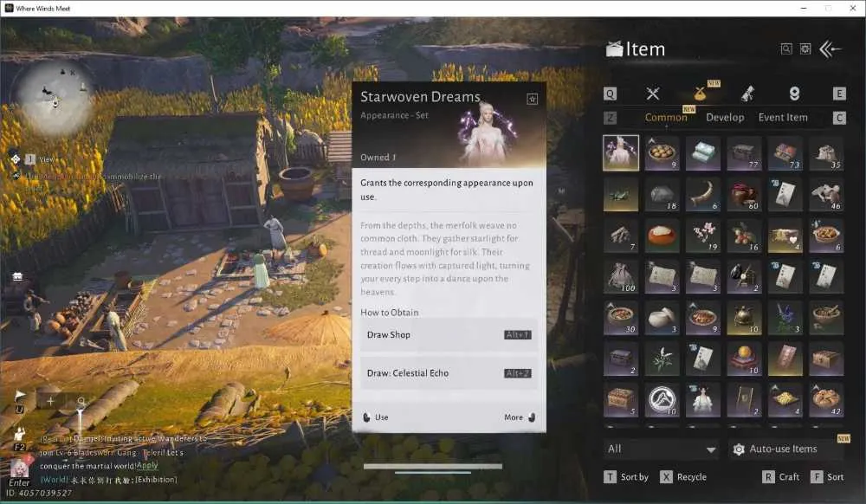Open the inventory settings gear icon
Image resolution: width=866 pixels, height=504 pixels.
point(805,49)
